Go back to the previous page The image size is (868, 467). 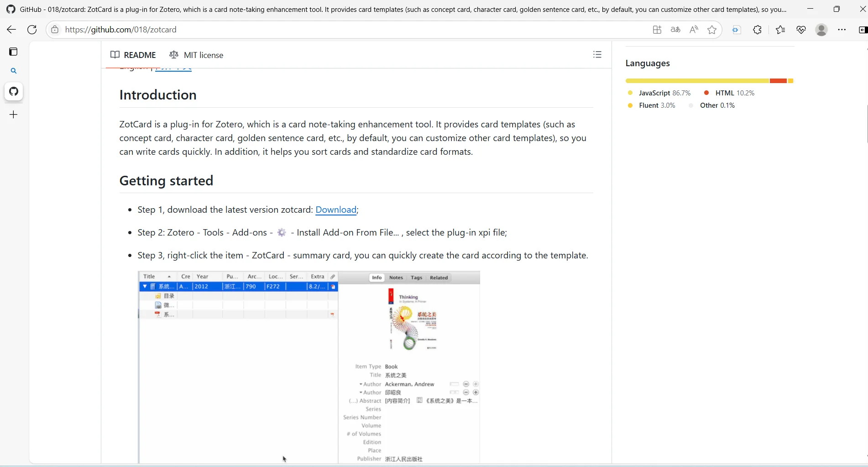pos(11,30)
